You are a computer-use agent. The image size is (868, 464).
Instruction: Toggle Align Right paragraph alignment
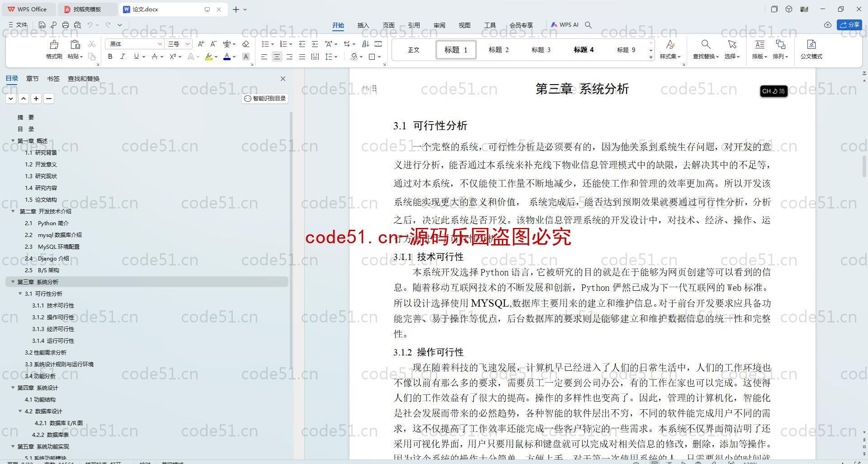pos(289,57)
